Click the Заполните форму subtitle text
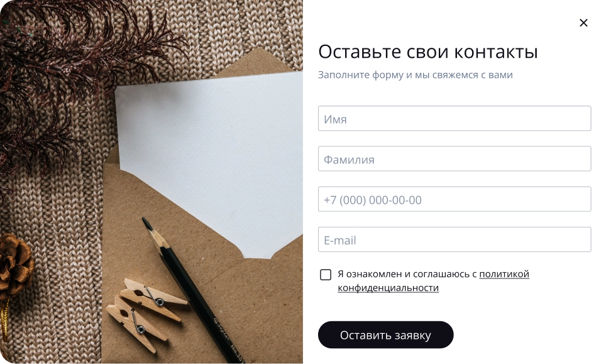This screenshot has height=364, width=606. pos(415,75)
